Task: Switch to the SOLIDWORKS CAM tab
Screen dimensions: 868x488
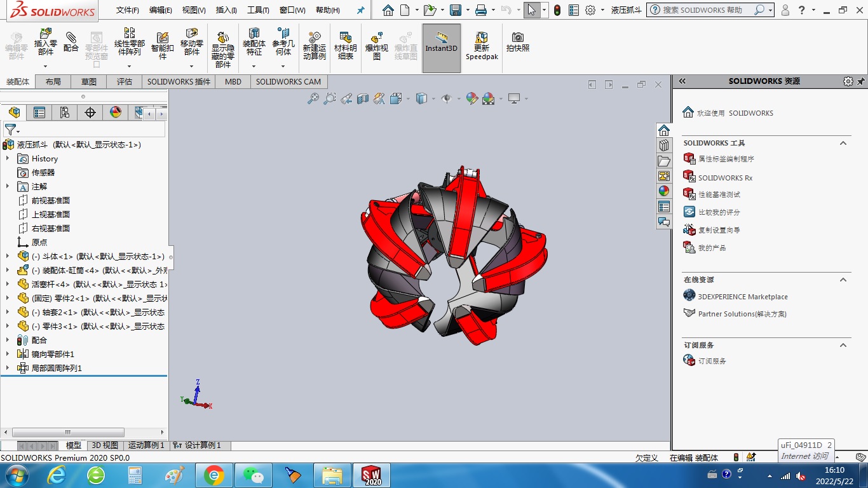Action: point(288,81)
